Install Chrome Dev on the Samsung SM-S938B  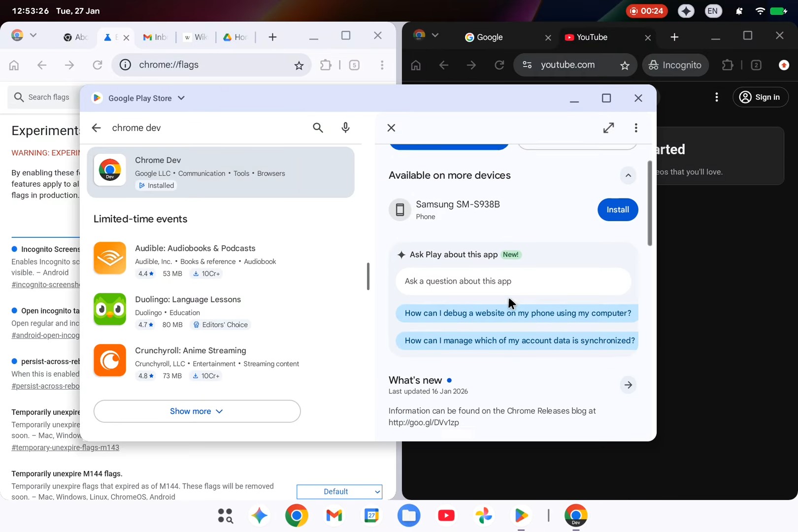(617, 210)
